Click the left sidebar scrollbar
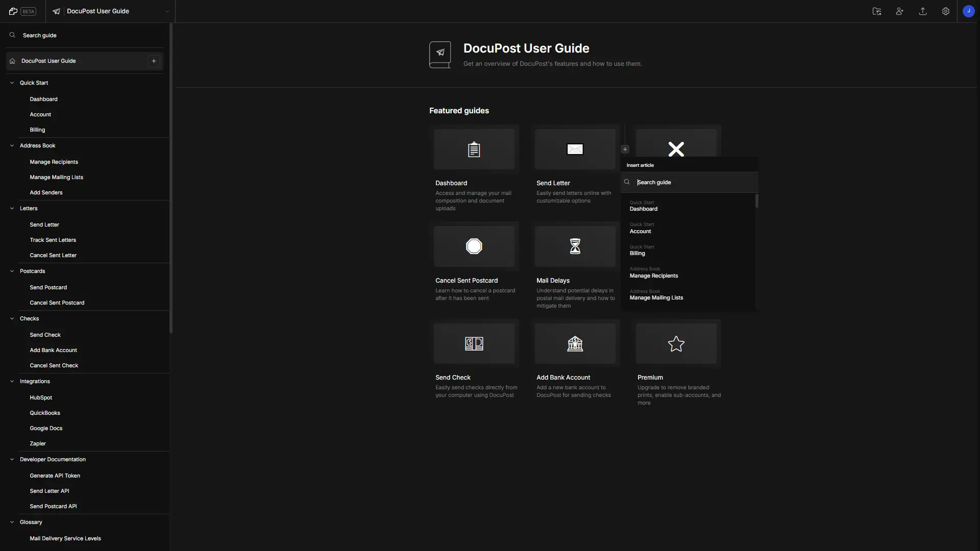 (171, 179)
